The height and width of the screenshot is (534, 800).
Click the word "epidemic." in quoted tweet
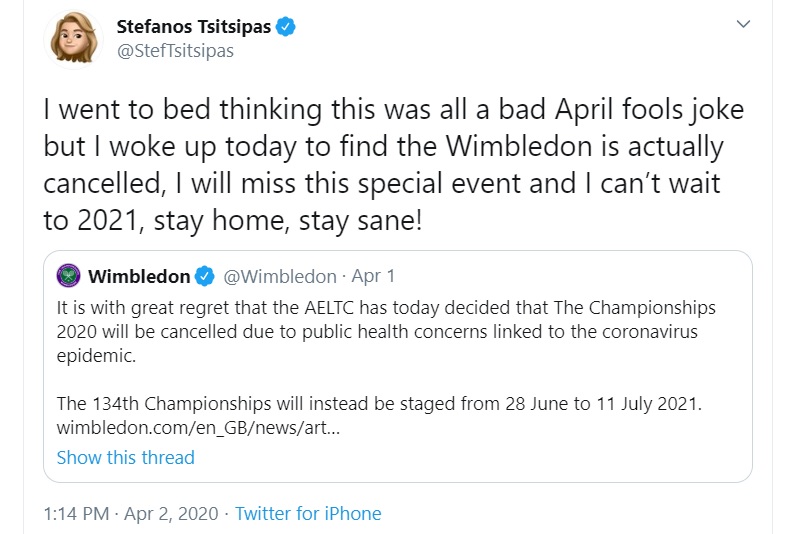[95, 354]
